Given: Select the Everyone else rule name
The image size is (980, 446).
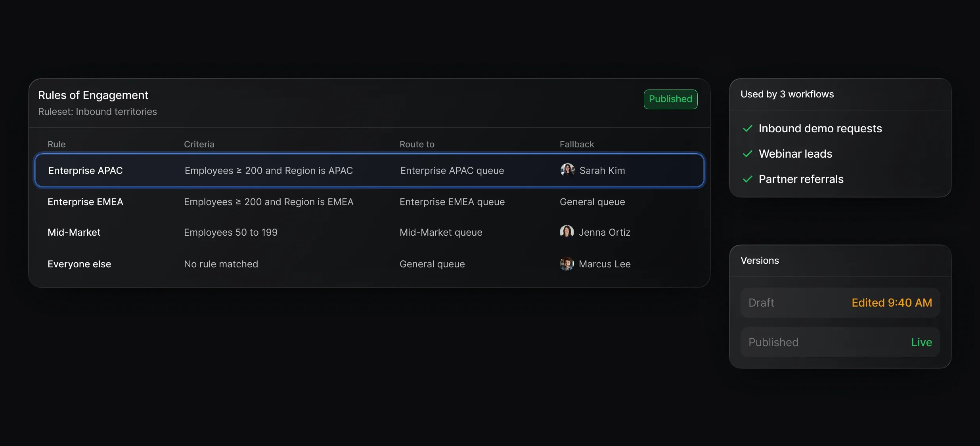Looking at the screenshot, I should pos(79,264).
